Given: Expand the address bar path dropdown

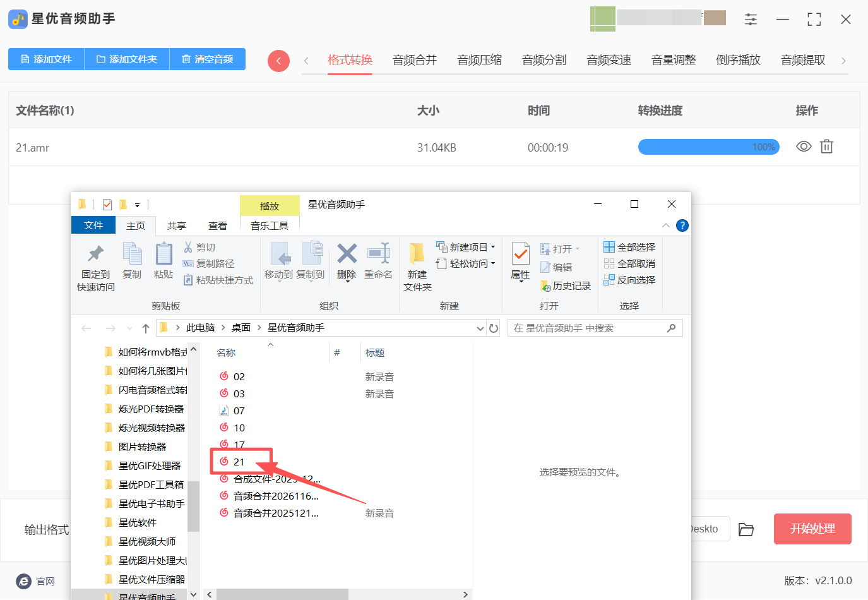Looking at the screenshot, I should [480, 328].
